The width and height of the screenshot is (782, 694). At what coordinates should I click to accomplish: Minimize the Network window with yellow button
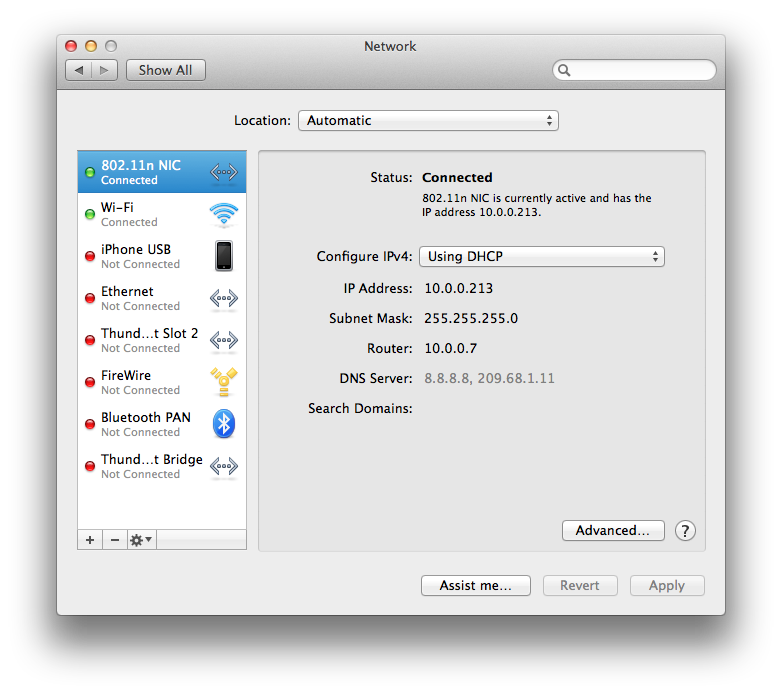pyautogui.click(x=91, y=46)
